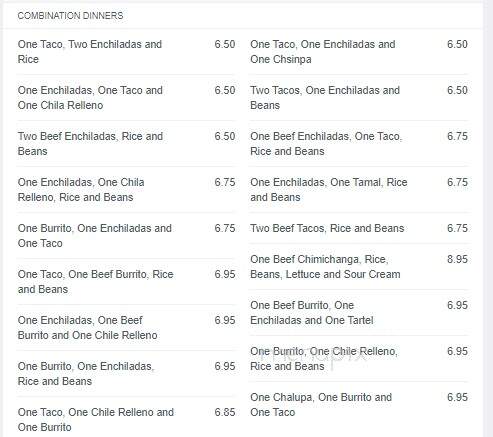493x437 pixels.
Task: Choose One Taco, One Beef Burrito, Rice and Beans
Action: 126,282
